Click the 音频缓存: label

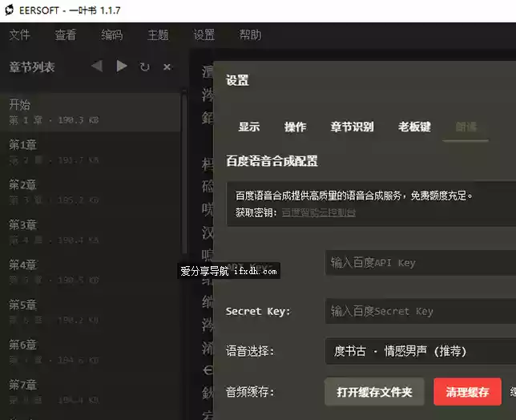point(250,392)
